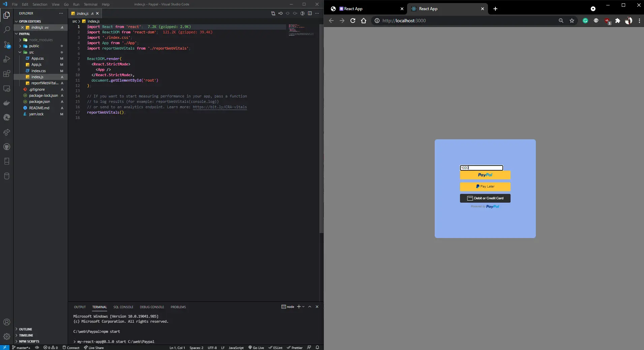The width and height of the screenshot is (644, 350).
Task: Reload the localhost page
Action: coord(353,21)
